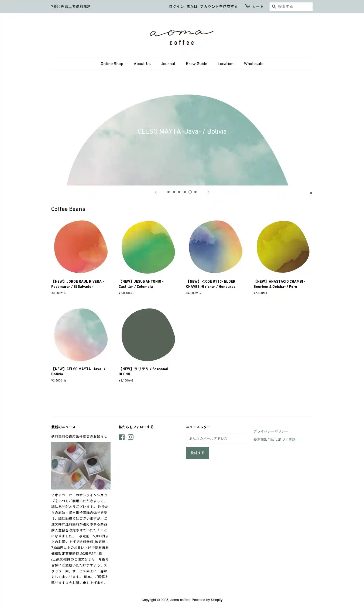The image size is (364, 611).
Task: Go to previous slide arrow
Action: pos(156,192)
